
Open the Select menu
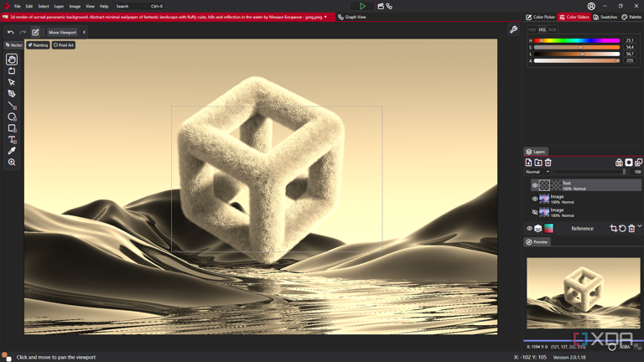point(43,6)
